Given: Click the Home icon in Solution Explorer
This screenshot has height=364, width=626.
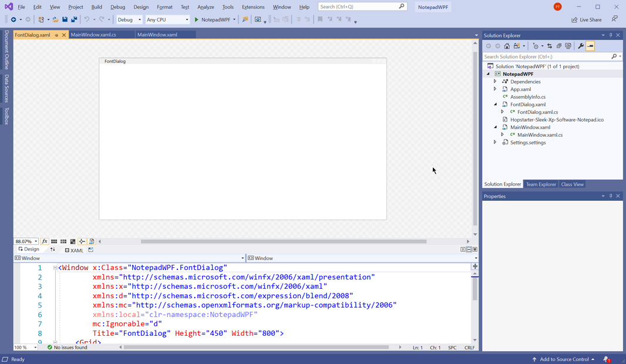Looking at the screenshot, I should point(507,46).
